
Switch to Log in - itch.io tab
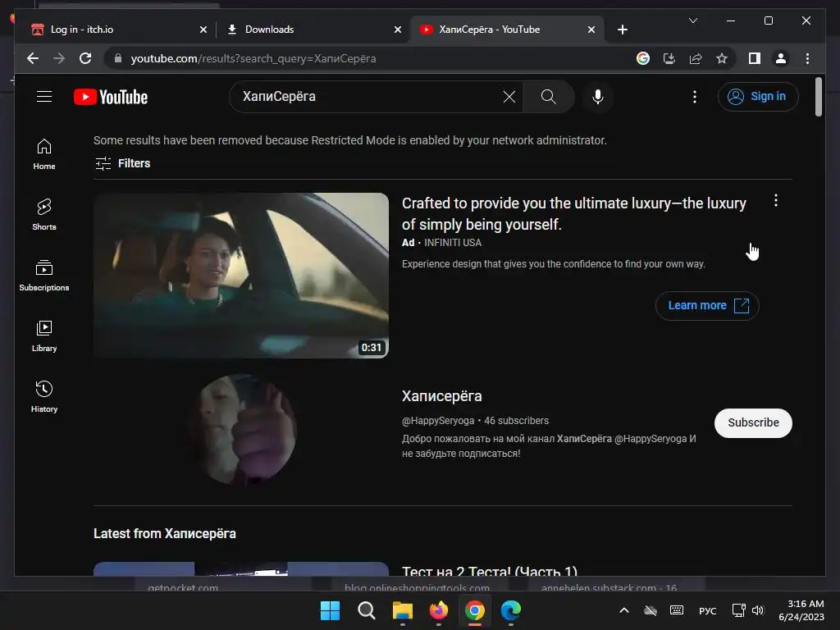[x=116, y=30]
